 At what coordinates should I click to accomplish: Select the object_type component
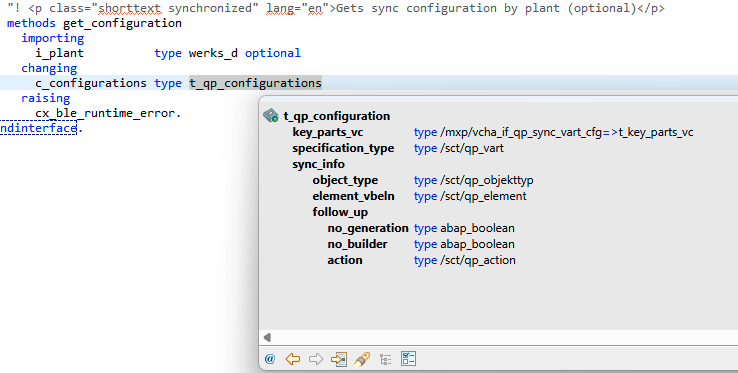[x=345, y=180]
